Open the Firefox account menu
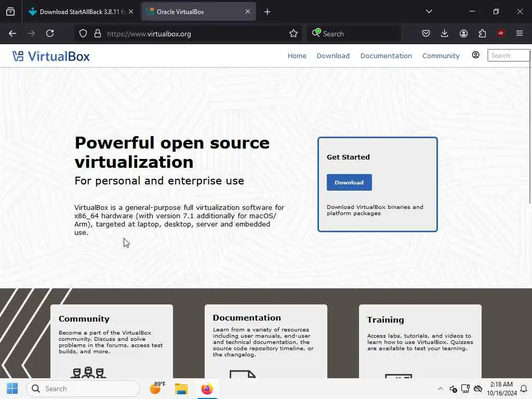The image size is (532, 399). 463,34
